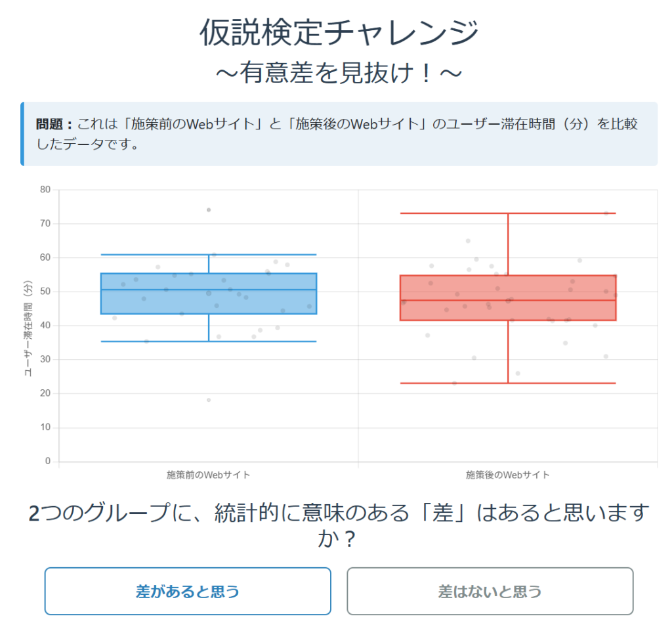Click the red plot's lower whisker cap at 23
Image resolution: width=672 pixels, height=627 pixels.
(508, 383)
